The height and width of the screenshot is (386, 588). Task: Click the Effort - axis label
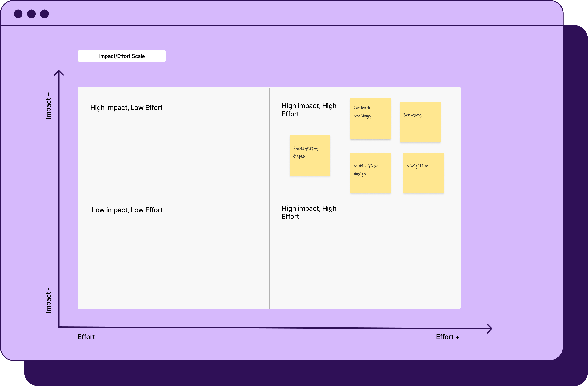88,337
